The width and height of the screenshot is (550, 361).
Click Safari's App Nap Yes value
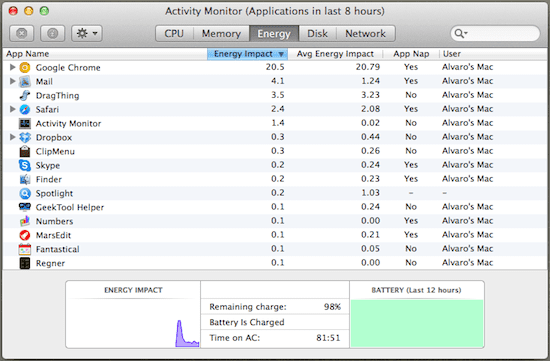411,109
